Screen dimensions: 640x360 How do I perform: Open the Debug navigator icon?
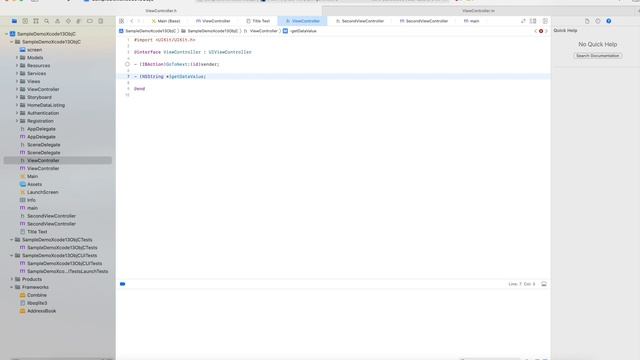(79, 21)
